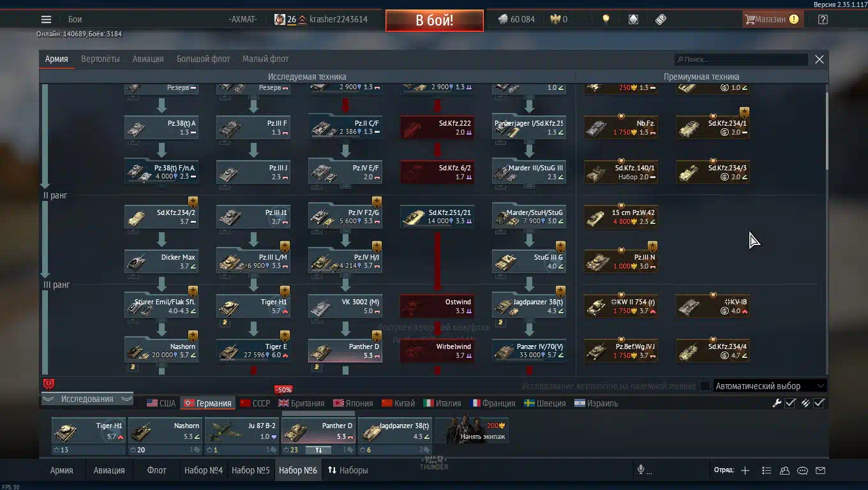Select the Ostwind vehicle cell
This screenshot has height=490, width=868.
(437, 306)
